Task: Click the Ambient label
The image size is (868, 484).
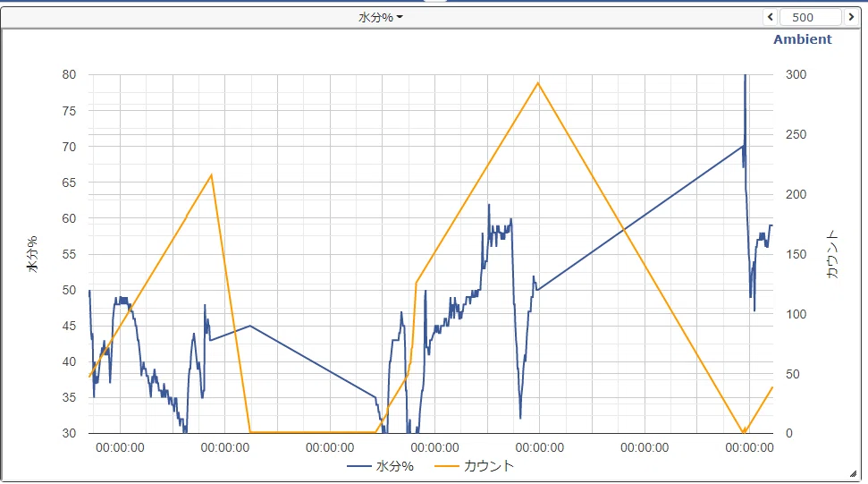Action: 802,39
